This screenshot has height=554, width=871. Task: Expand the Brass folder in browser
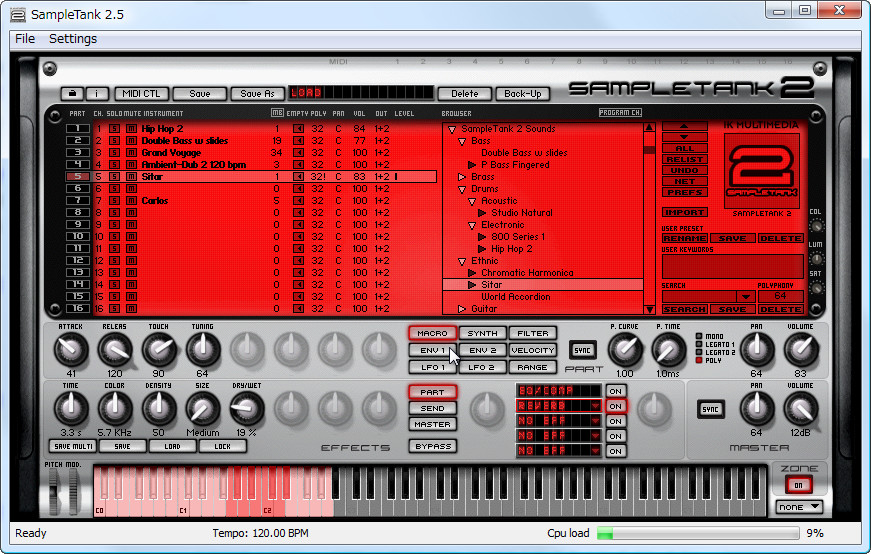pos(462,177)
